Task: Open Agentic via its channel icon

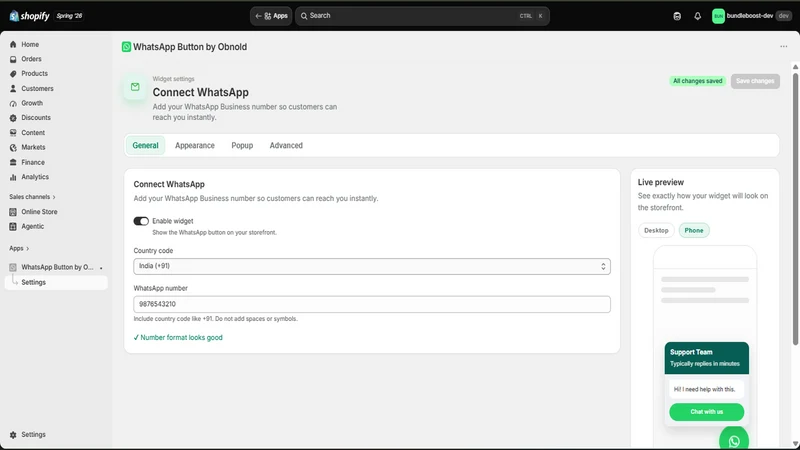Action: pyautogui.click(x=13, y=227)
